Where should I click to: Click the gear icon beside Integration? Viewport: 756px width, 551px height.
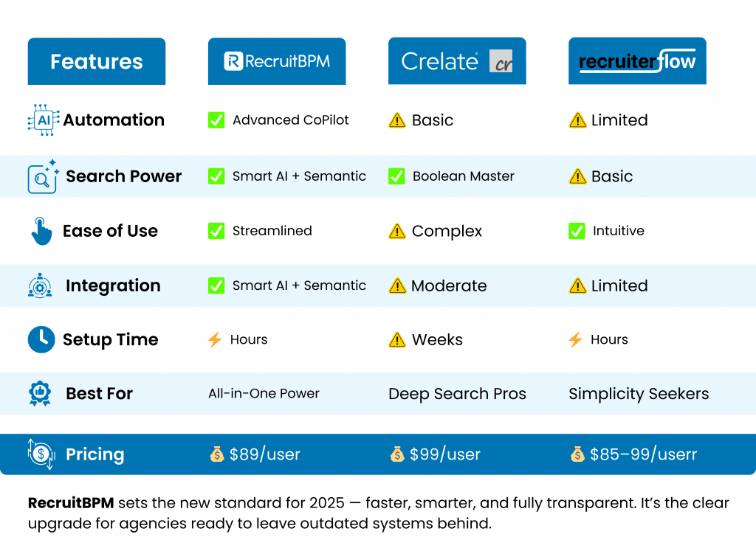tap(40, 285)
